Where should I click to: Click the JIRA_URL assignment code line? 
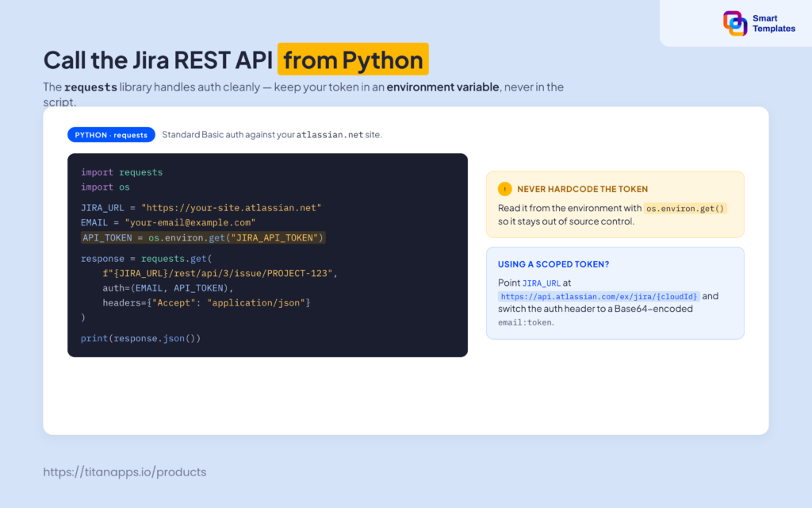click(201, 208)
